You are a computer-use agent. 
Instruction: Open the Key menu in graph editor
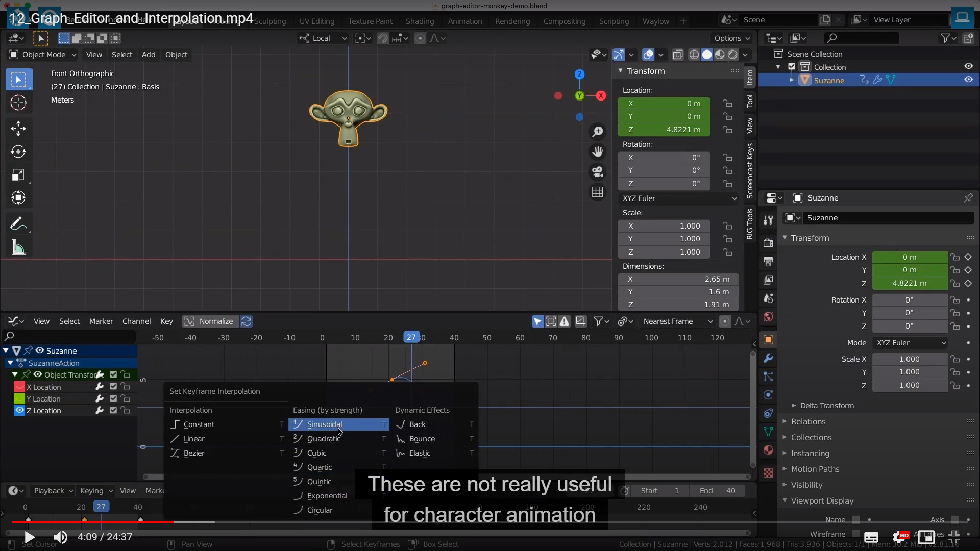166,321
